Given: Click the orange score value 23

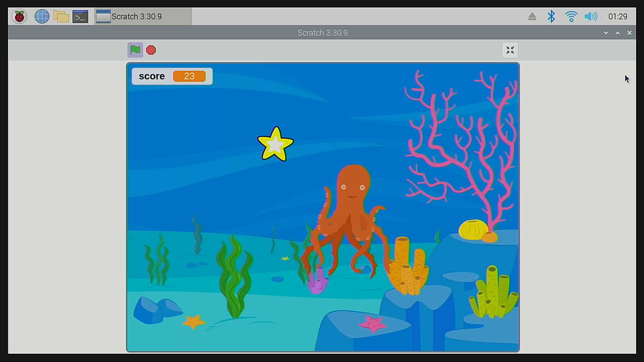Looking at the screenshot, I should point(189,76).
